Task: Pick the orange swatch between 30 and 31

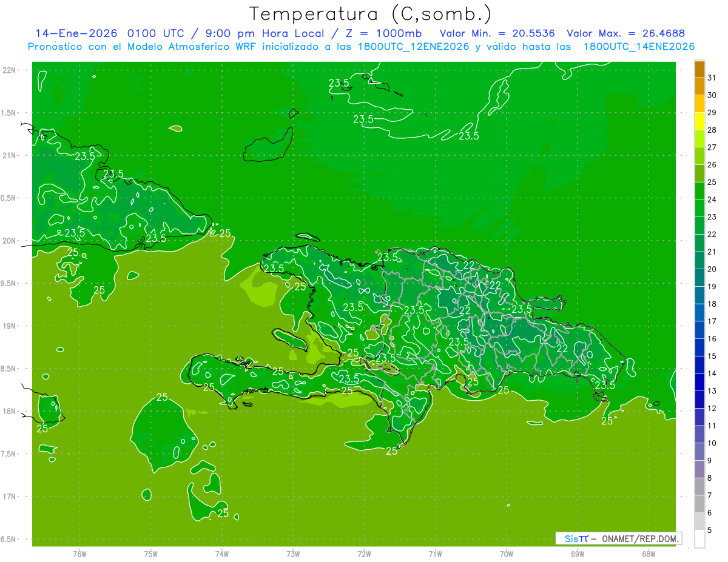Action: [x=699, y=86]
